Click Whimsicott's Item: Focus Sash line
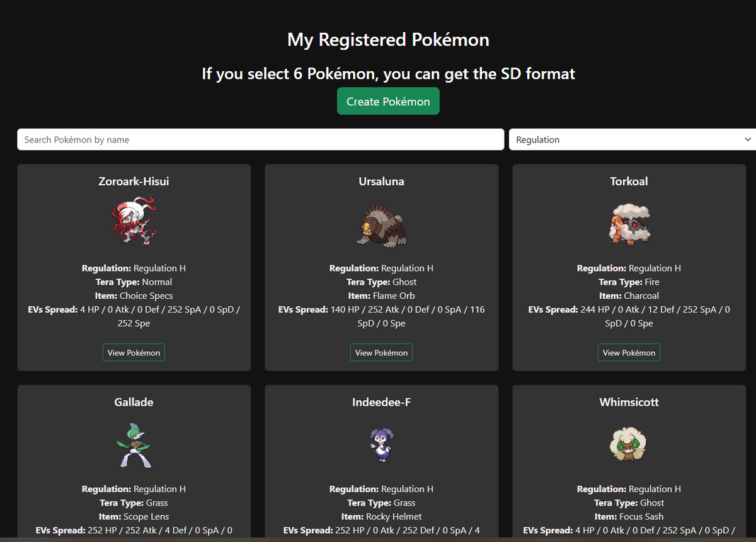 629,517
